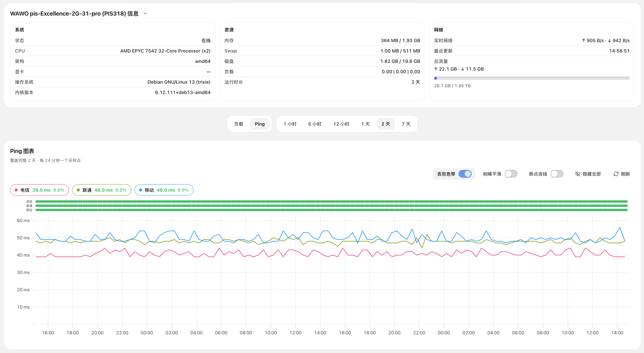The width and height of the screenshot is (644, 353).
Task: Click the 内存 value 364 MB / 1.93 GB
Action: coord(400,40)
